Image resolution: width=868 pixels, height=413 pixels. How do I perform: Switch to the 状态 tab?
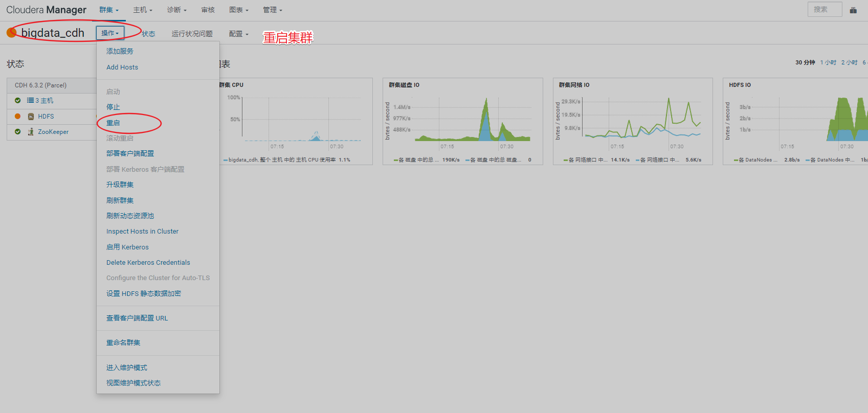coord(149,34)
